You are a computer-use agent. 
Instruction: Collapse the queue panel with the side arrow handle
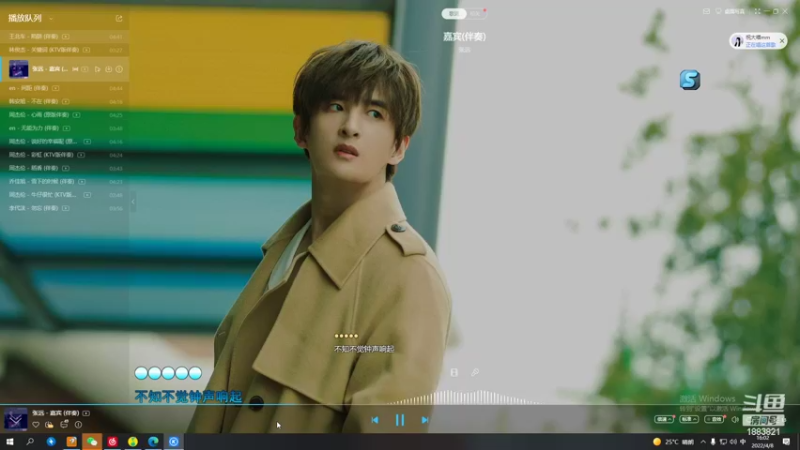pos(133,202)
